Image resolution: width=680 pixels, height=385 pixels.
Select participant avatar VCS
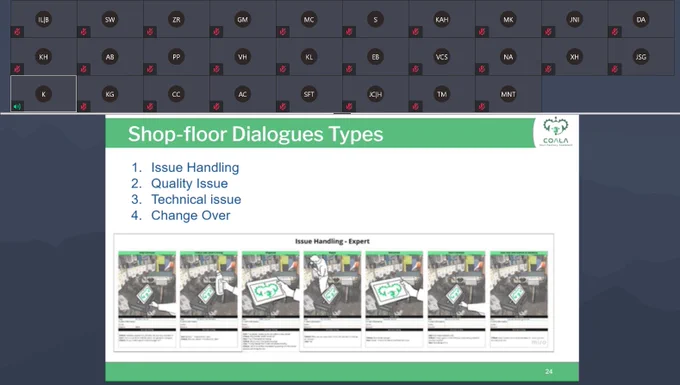point(441,57)
